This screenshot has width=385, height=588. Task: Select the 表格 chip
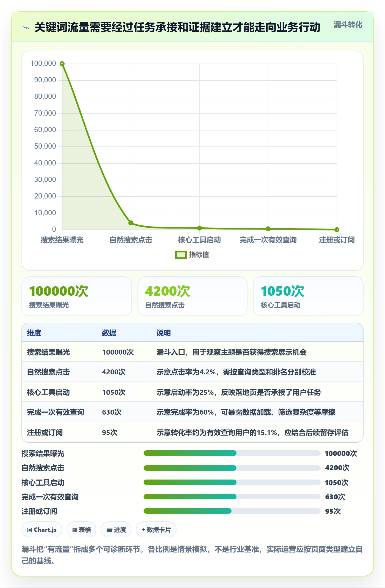81,530
